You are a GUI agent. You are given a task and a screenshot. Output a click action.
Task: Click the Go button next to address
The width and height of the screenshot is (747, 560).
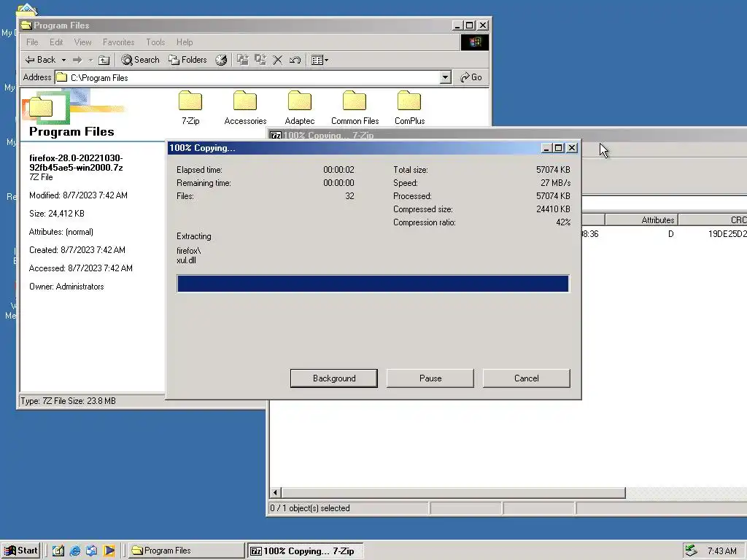pyautogui.click(x=471, y=77)
